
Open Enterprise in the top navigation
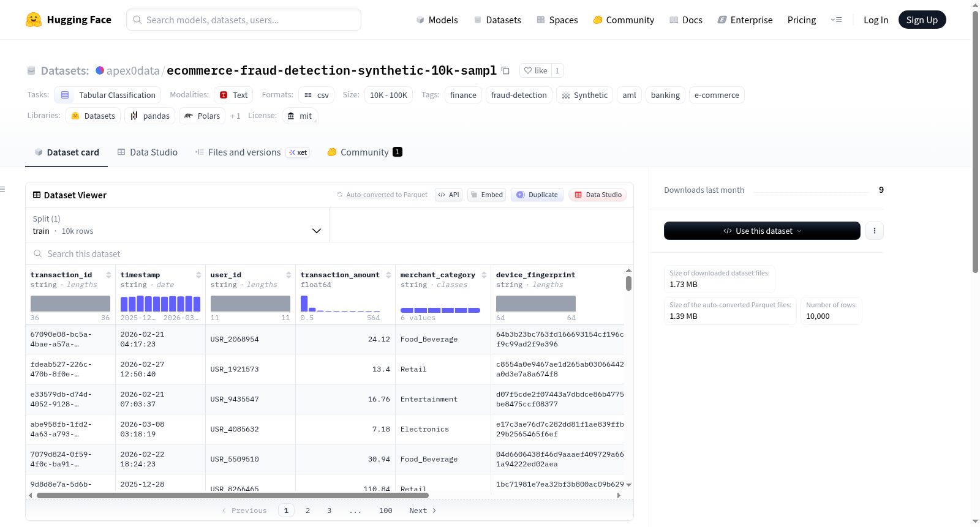[x=745, y=20]
